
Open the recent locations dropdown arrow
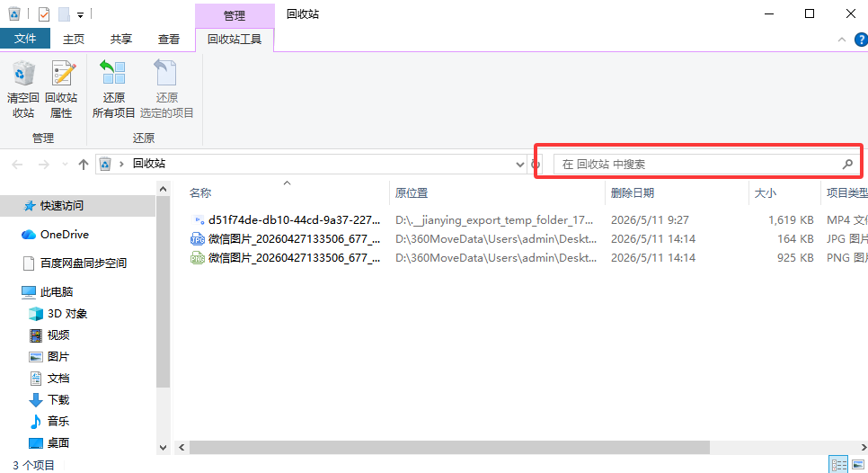point(65,165)
